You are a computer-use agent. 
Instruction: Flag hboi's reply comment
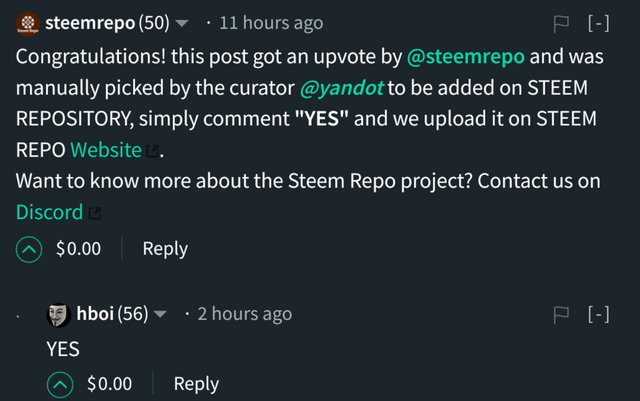point(561,315)
